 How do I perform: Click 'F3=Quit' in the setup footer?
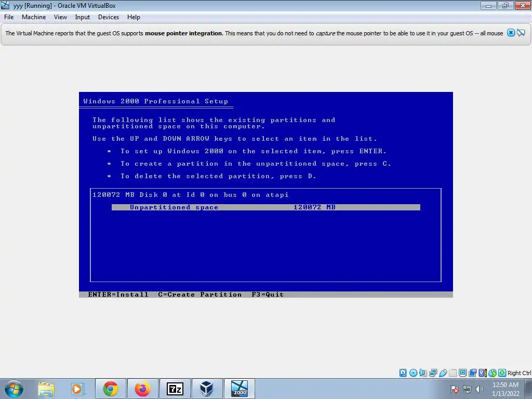tap(268, 295)
